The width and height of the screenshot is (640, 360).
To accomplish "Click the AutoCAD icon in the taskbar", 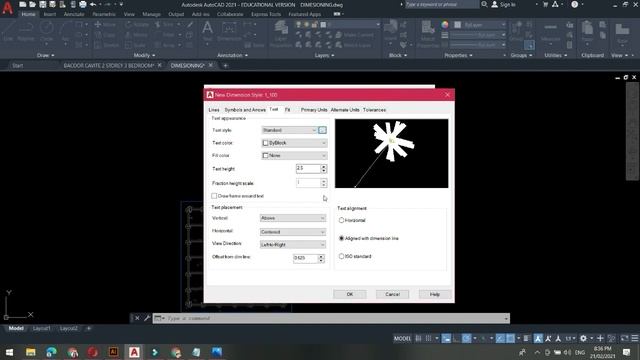I will point(134,352).
